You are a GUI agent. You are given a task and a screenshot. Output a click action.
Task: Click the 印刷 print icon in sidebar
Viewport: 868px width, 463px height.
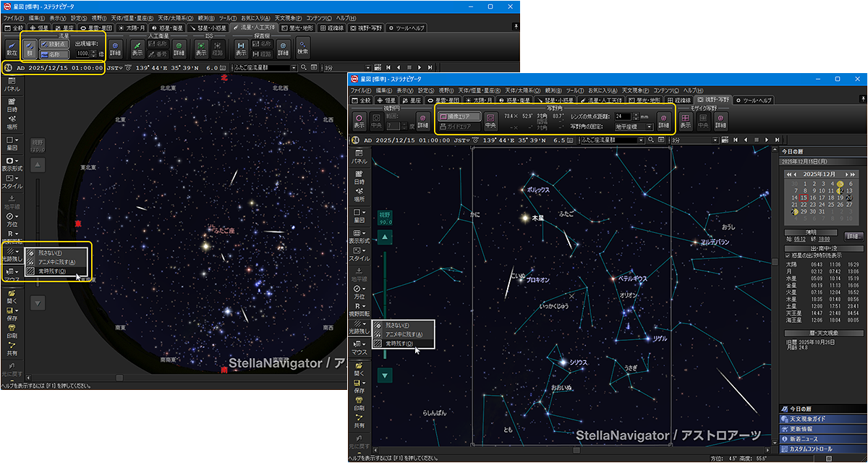pos(359,404)
